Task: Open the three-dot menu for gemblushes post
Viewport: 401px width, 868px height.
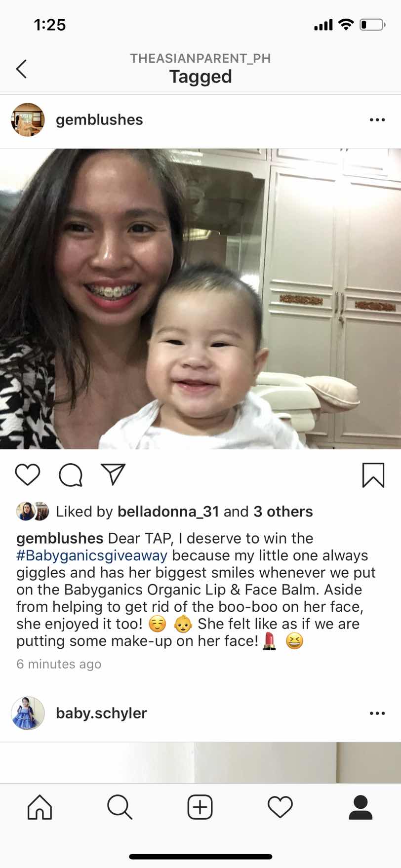Action: 377,119
